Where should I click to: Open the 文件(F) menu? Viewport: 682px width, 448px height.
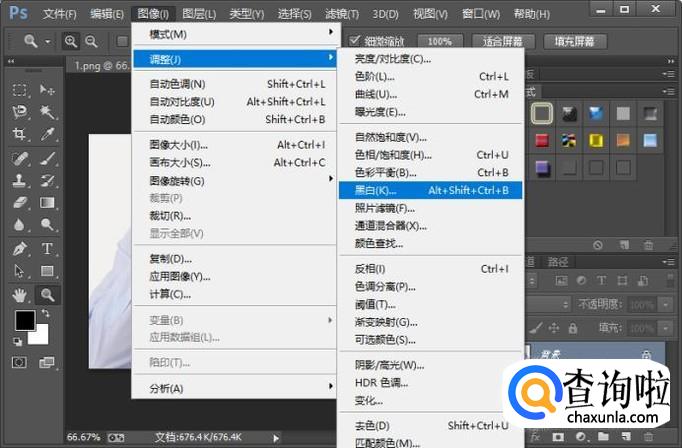coord(59,14)
